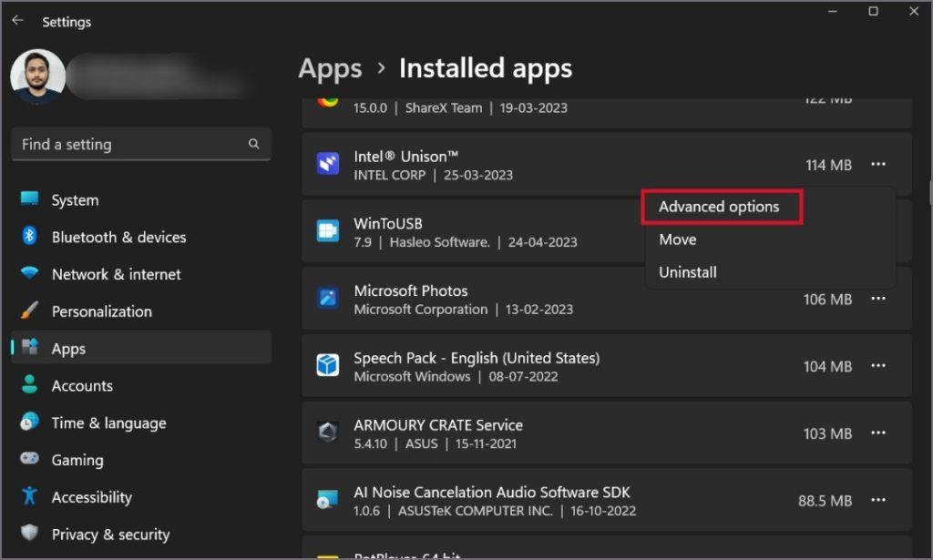Click the Network wifi icon
The height and width of the screenshot is (560, 933).
point(29,273)
